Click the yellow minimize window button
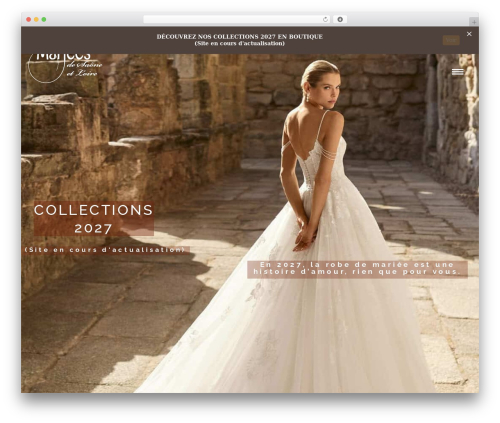The height and width of the screenshot is (423, 500). (x=36, y=19)
